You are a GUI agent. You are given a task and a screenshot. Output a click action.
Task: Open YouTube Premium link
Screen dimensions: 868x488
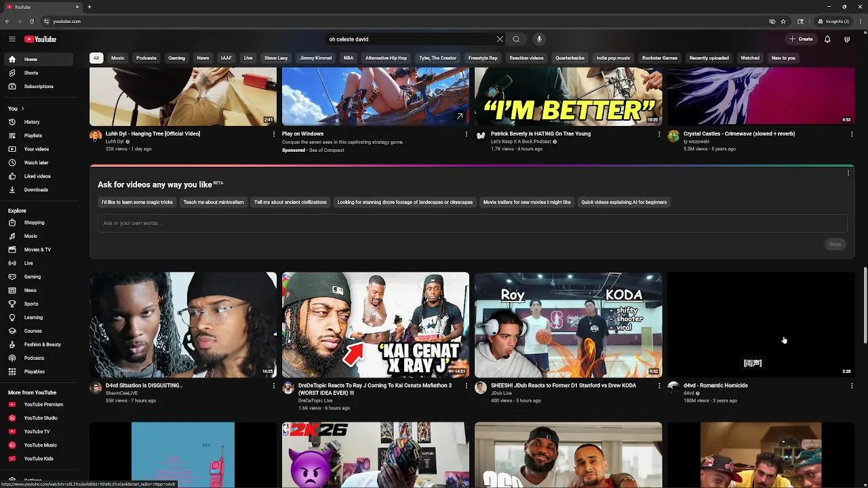38,405
